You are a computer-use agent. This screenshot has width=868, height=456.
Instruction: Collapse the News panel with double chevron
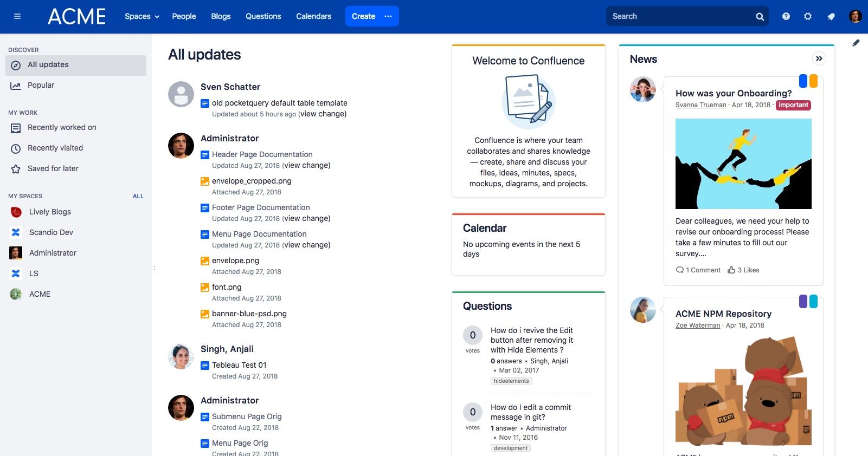819,58
